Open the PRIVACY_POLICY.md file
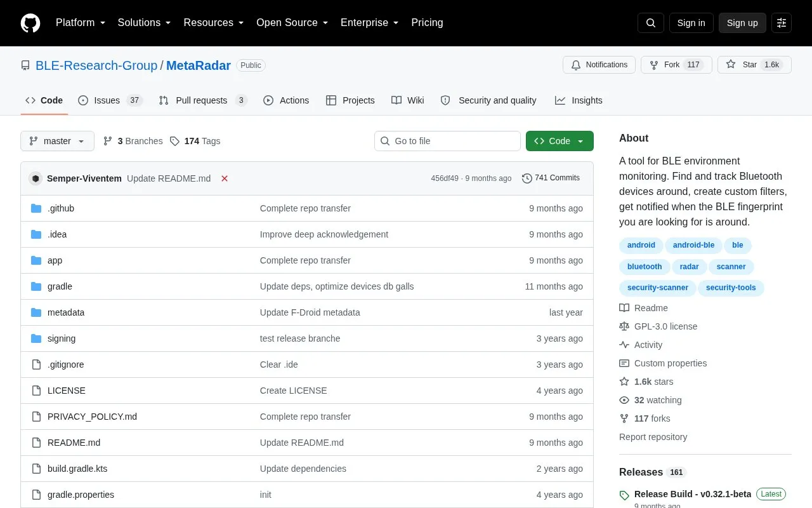Screen dimensions: 812x508 click(92, 417)
